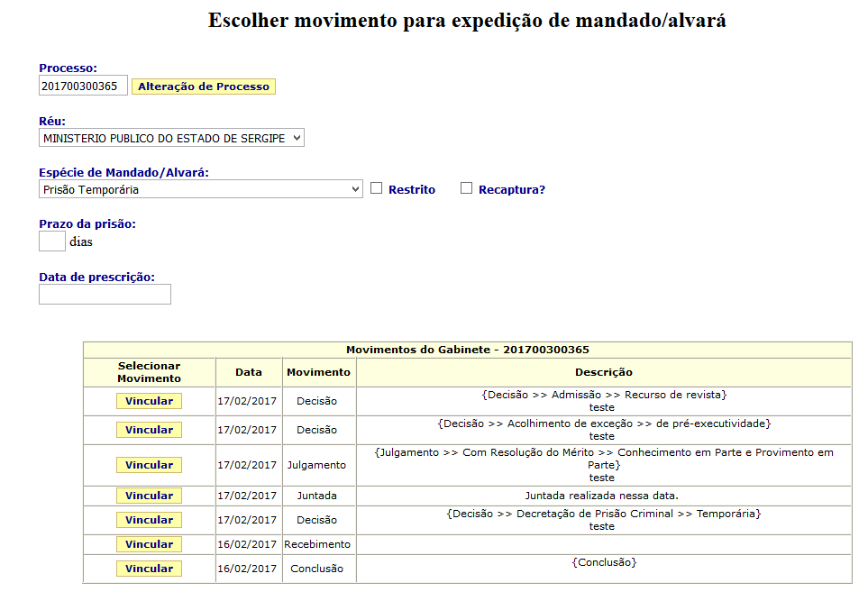Click the Prazo da prisão days field
Screen dimensions: 868x601
coord(52,241)
